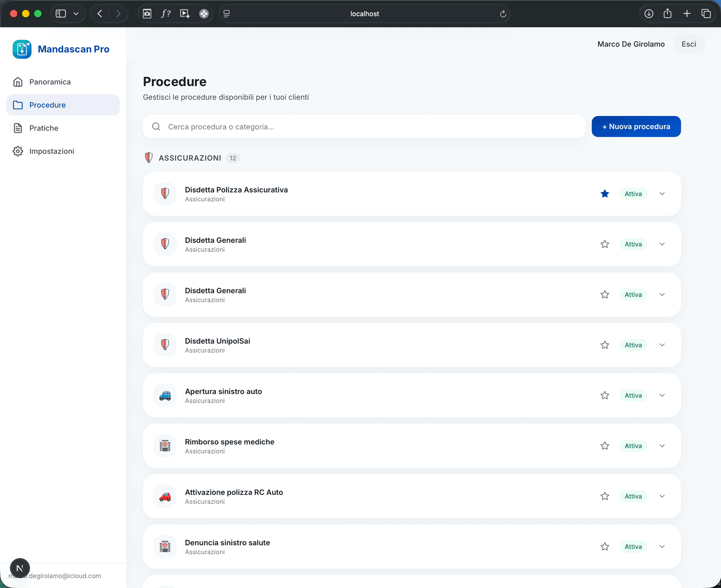Open Impostazioni via the gear icon
This screenshot has width=721, height=588.
tap(18, 151)
